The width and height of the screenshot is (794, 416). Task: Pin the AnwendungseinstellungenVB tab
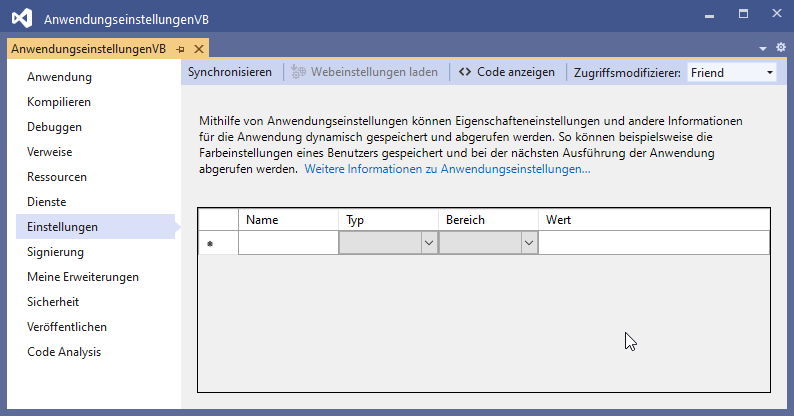(x=181, y=49)
